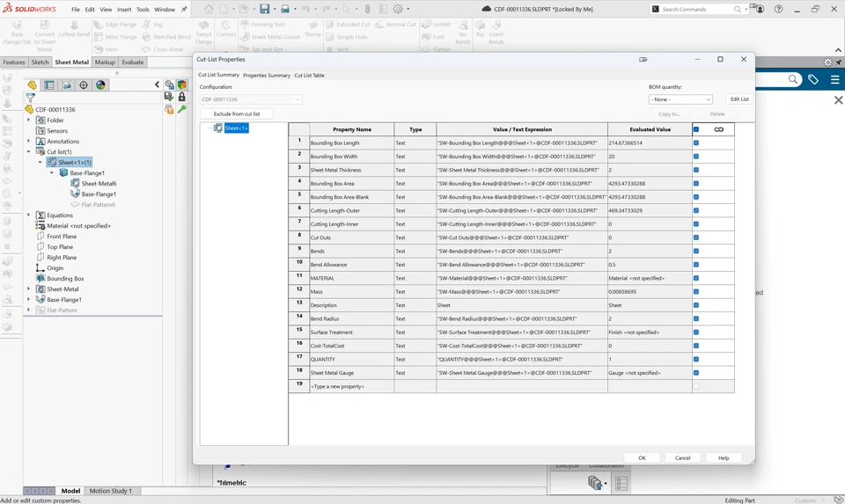Viewport: 845px width, 504px height.
Task: Open the DimXpertManager crosshair tab icon
Action: 84,84
